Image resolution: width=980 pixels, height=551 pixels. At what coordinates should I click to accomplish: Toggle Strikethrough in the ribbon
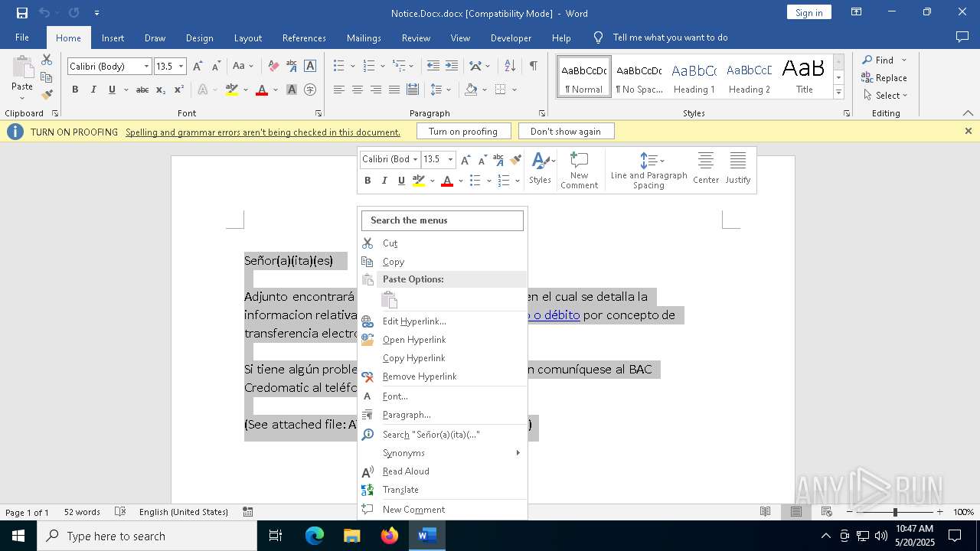pyautogui.click(x=142, y=90)
